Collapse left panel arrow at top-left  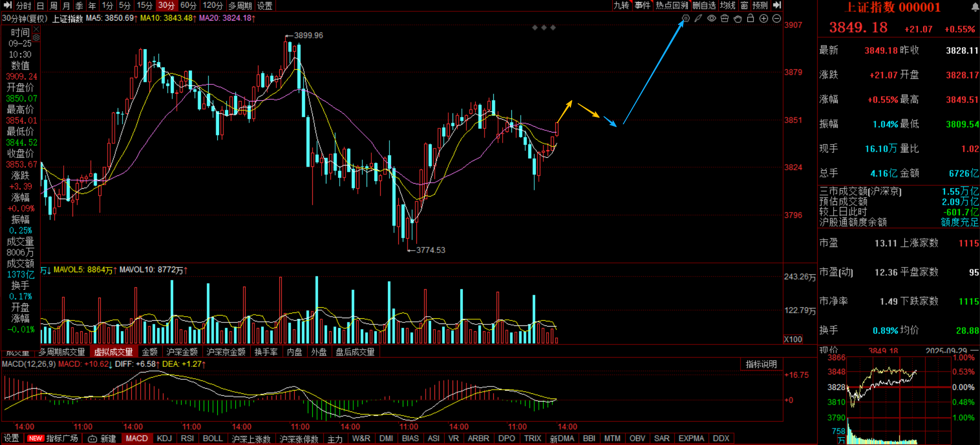point(7,5)
